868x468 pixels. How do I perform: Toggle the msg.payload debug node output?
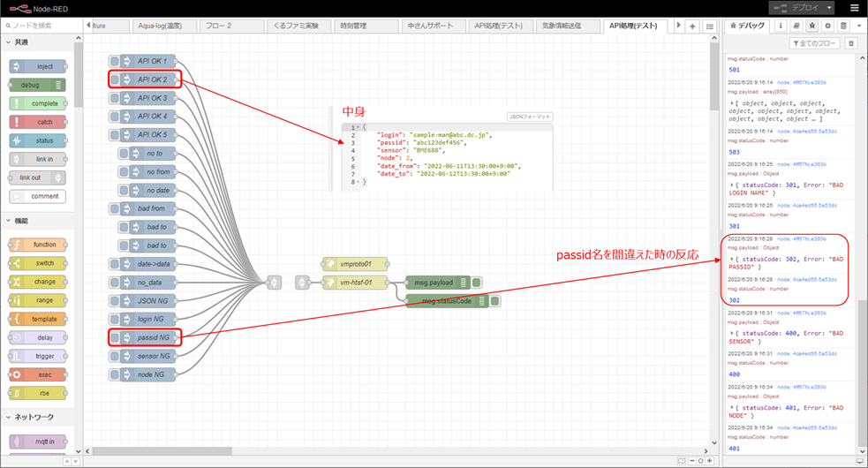(476, 283)
